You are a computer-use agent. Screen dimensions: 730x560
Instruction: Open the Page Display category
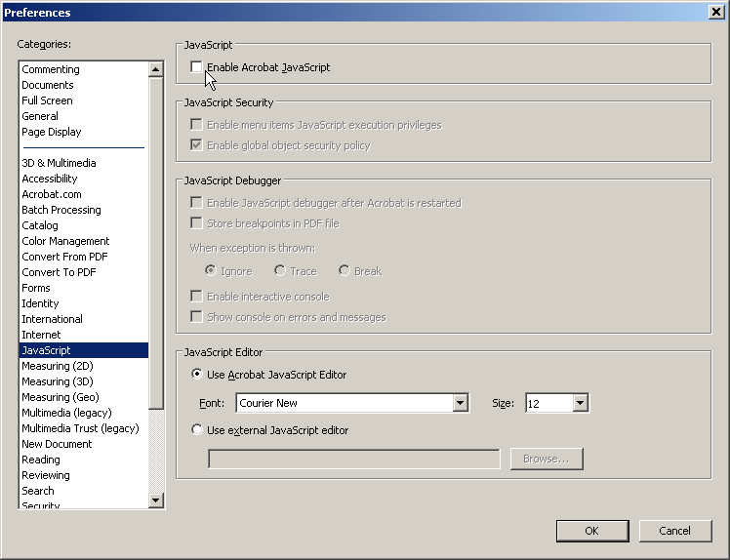coord(52,132)
